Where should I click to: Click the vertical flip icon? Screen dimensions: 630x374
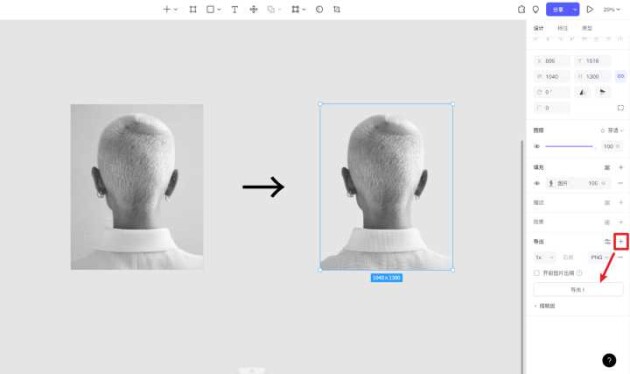(603, 92)
